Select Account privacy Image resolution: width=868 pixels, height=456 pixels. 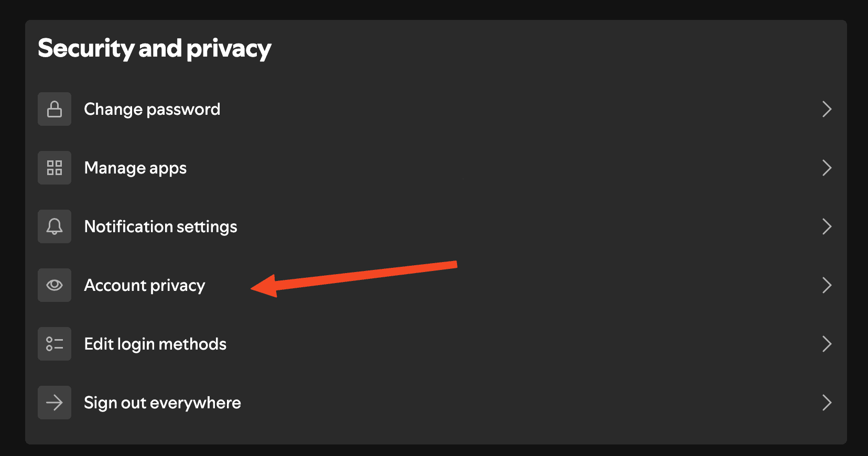point(145,285)
